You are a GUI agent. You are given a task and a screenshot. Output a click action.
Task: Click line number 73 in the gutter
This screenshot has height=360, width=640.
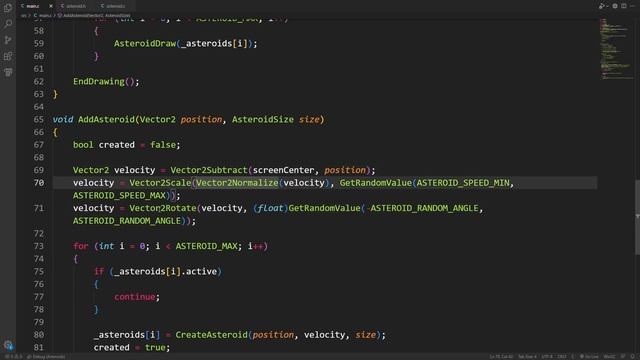click(39, 246)
